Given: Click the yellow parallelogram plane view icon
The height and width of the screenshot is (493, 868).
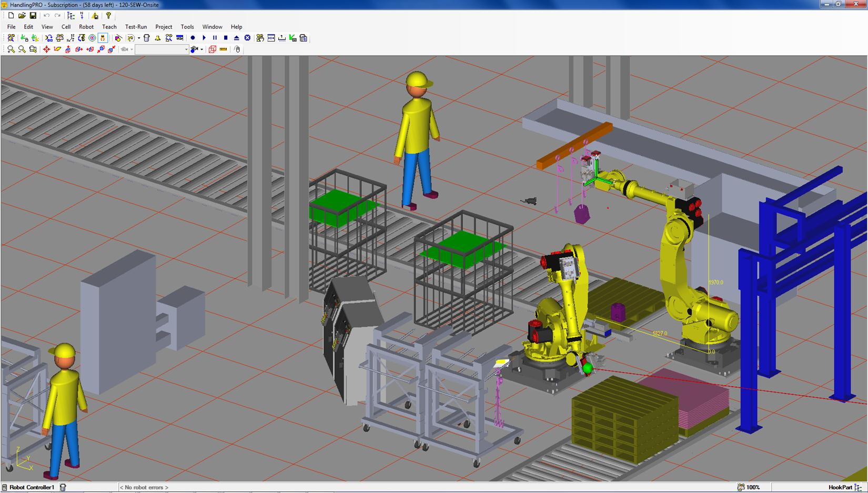Looking at the screenshot, I should [57, 49].
